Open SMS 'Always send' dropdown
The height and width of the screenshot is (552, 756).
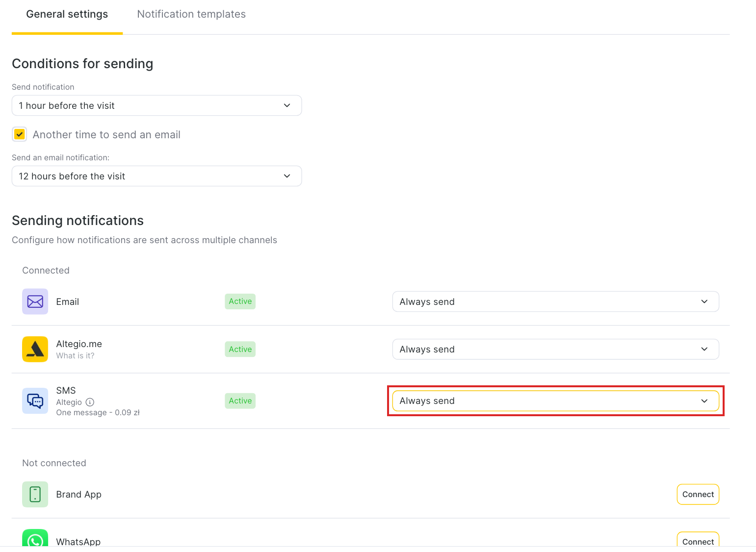pos(555,401)
